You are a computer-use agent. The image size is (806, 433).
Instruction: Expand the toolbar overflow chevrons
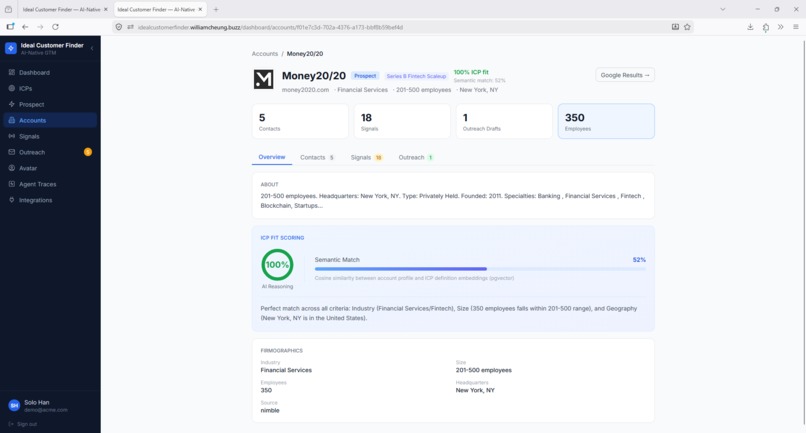(x=780, y=27)
